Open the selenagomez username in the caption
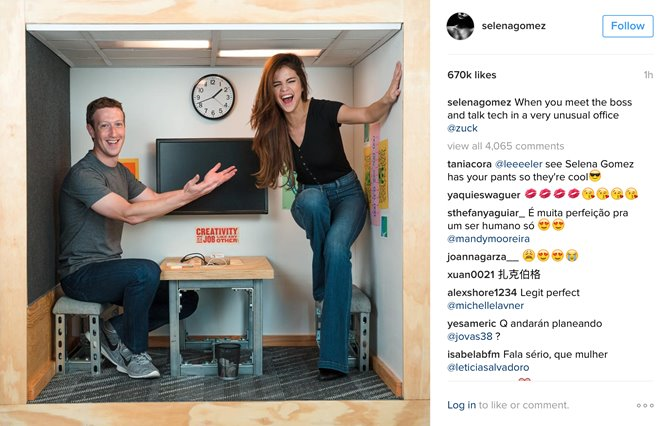This screenshot has width=660, height=426. point(479,102)
